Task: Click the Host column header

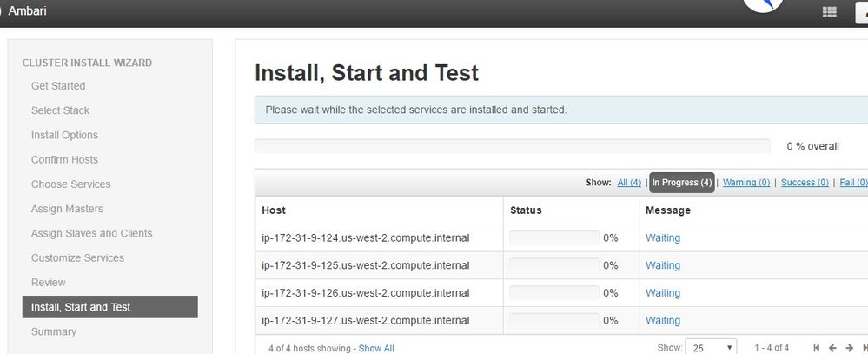Action: pyautogui.click(x=274, y=210)
